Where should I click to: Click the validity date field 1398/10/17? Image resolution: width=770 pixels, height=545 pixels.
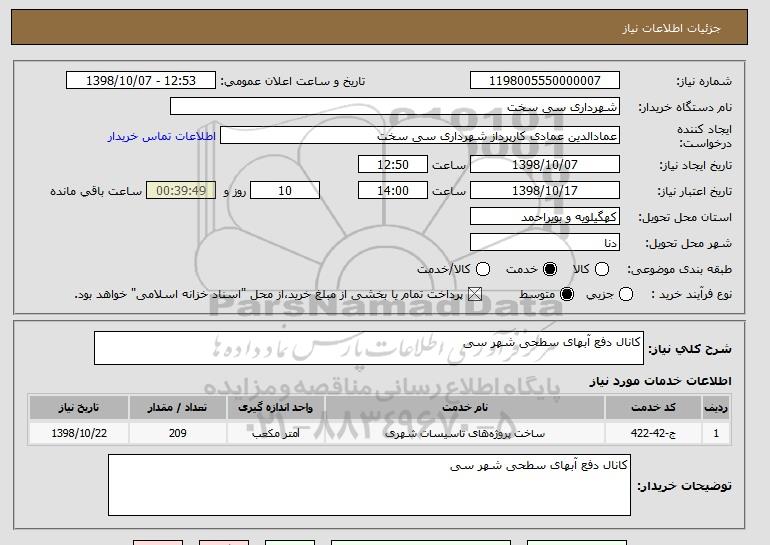pos(545,191)
